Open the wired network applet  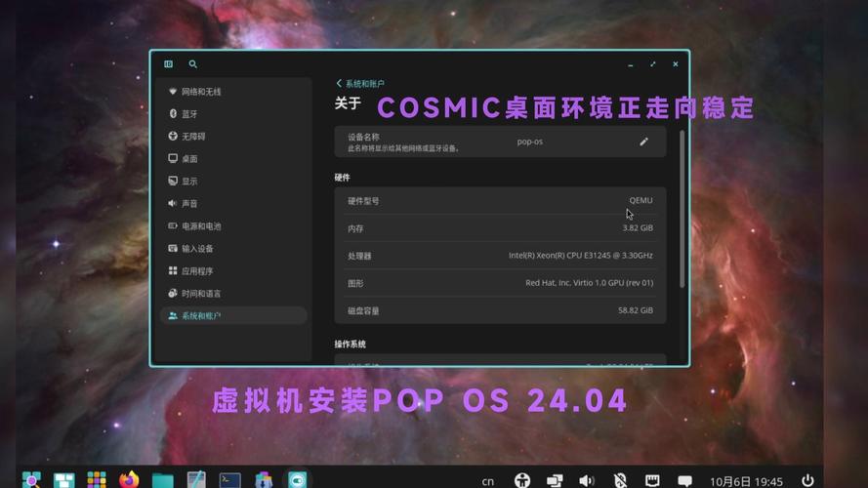[652, 480]
